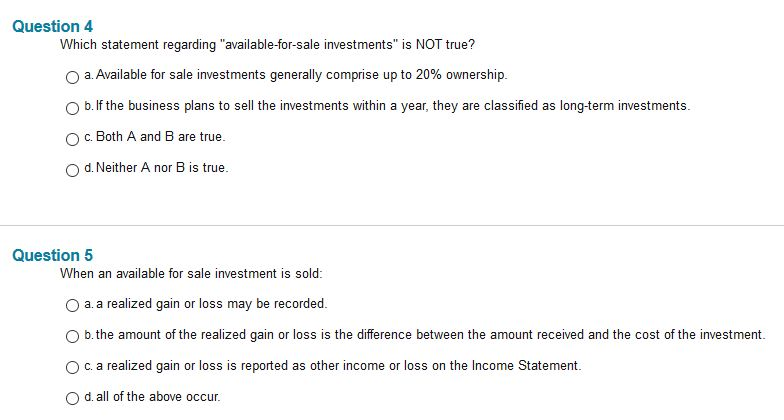Mark Question 5 option c radio button

[72, 367]
